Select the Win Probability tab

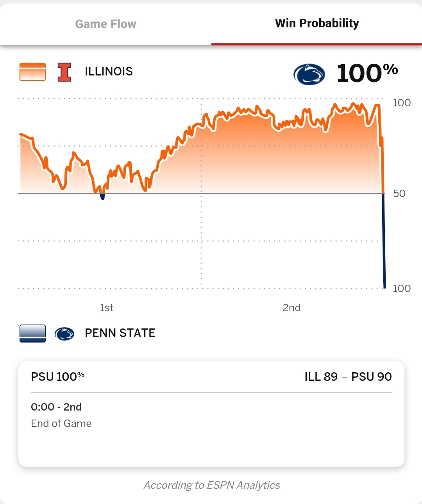317,23
